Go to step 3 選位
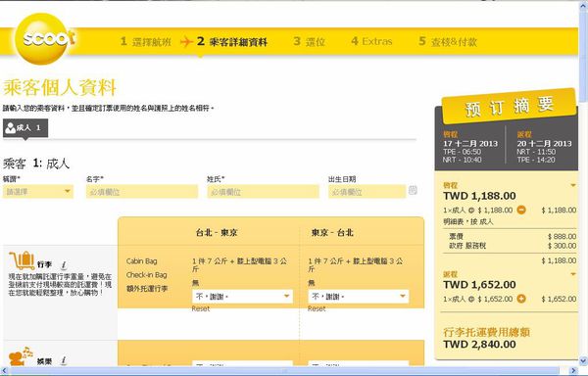 pyautogui.click(x=309, y=41)
